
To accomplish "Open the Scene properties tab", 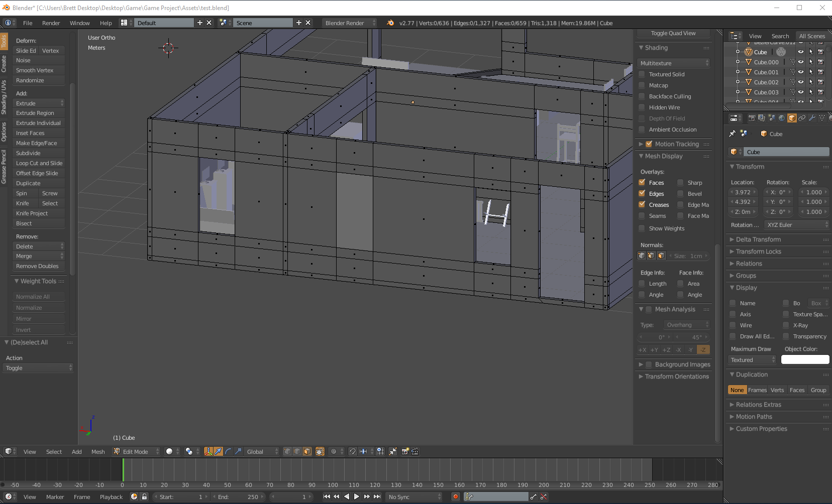I will [772, 118].
